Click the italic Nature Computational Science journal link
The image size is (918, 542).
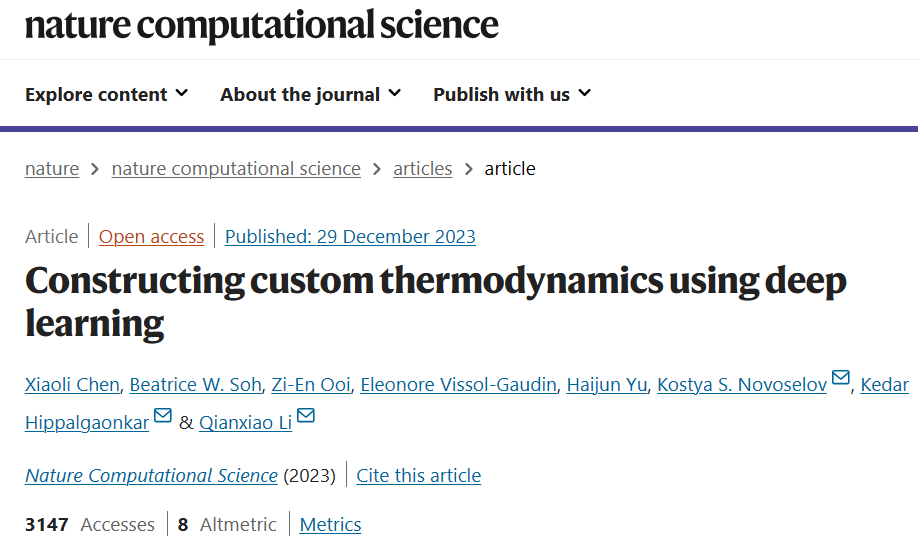click(x=151, y=475)
